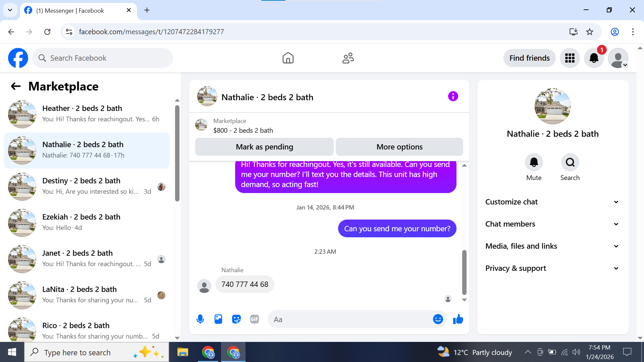Screen dimensions: 644x362
Task: Open the emoji picker in message box
Action: pos(438,319)
